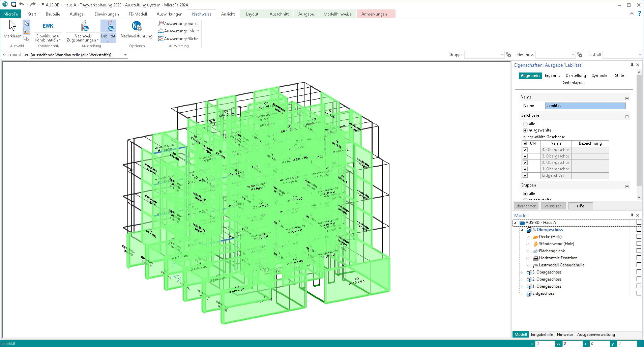Open the Gruppe settings gear icon
Screen dimensions: 644x347
coord(508,55)
